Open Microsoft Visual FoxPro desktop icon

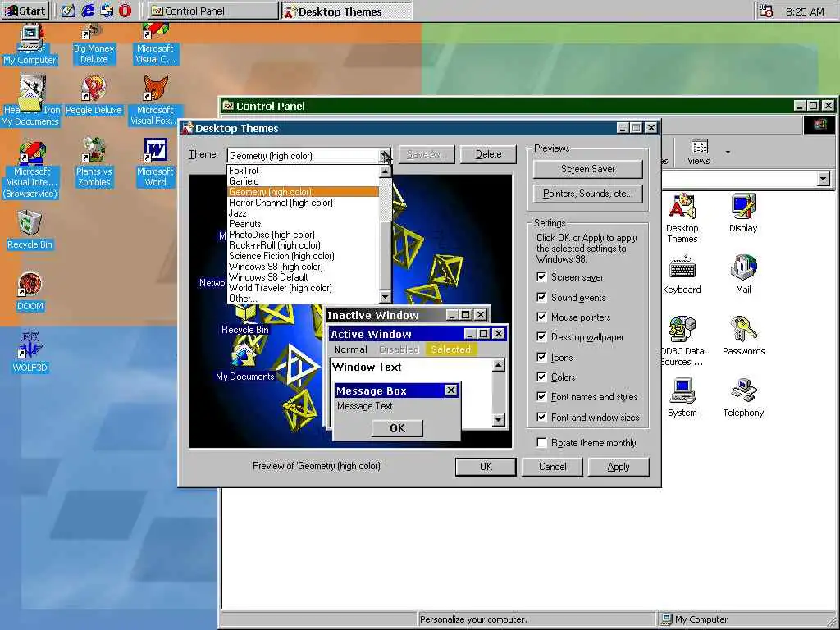pyautogui.click(x=155, y=101)
